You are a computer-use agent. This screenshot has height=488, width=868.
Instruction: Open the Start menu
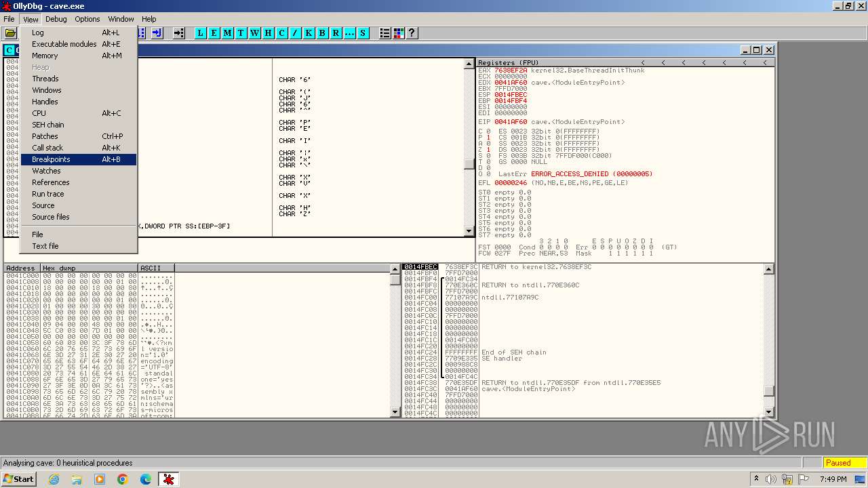click(18, 479)
